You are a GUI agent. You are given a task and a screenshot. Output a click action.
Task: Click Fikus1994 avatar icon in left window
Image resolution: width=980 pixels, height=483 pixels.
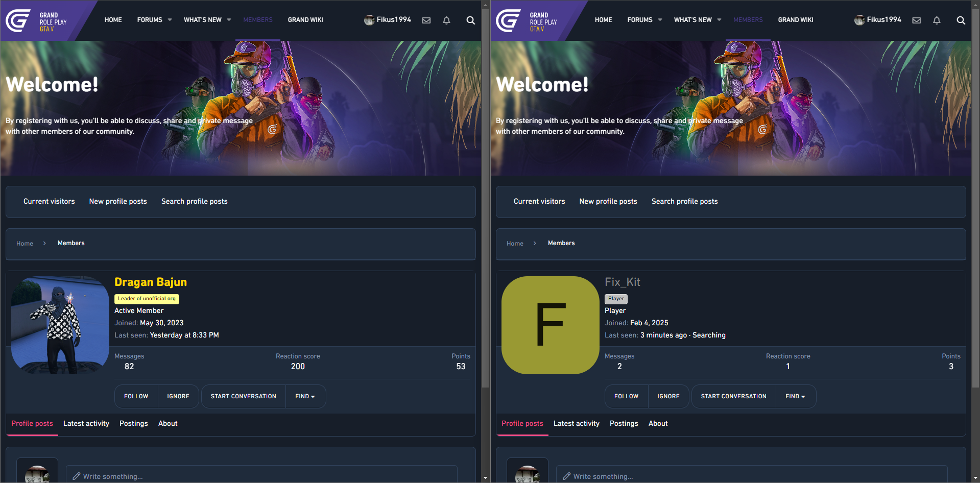pyautogui.click(x=369, y=20)
